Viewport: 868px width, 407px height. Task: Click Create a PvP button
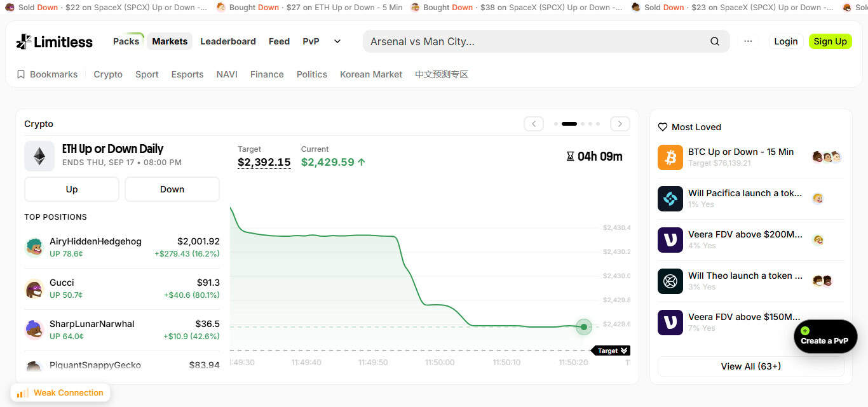pos(825,337)
